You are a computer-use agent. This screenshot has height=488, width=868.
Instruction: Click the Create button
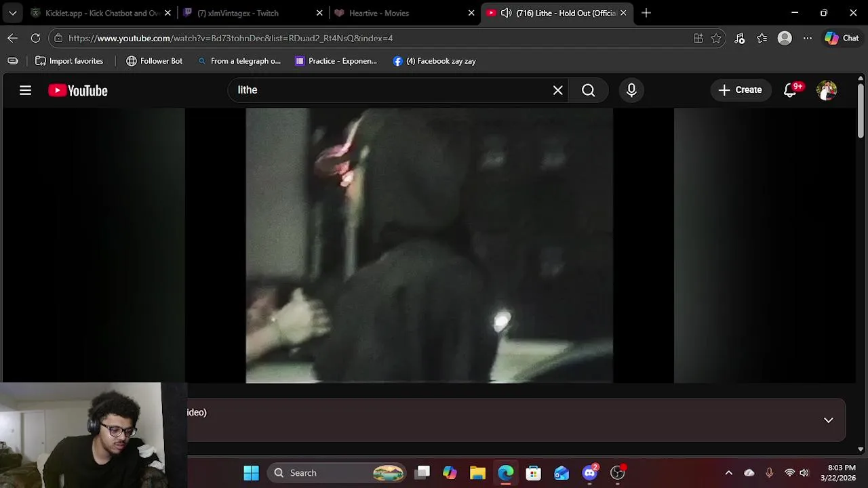(741, 90)
